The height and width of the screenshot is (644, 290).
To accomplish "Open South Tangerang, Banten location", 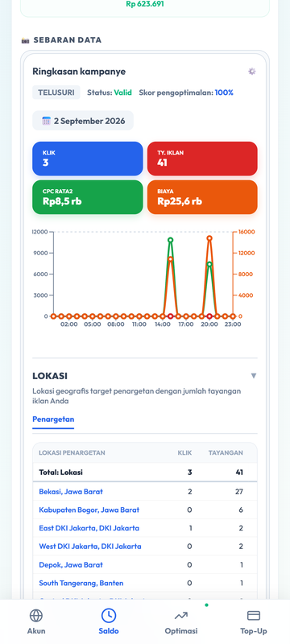I will 81,583.
